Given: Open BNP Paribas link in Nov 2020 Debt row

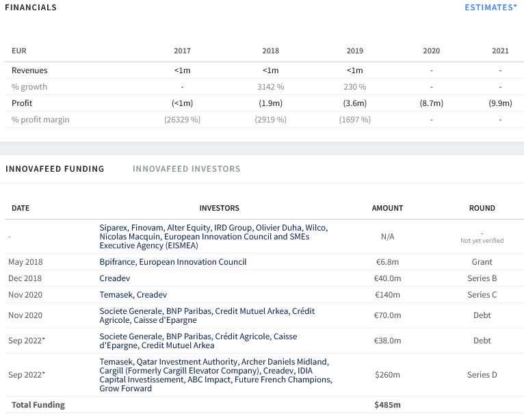Looking at the screenshot, I should coord(189,311).
